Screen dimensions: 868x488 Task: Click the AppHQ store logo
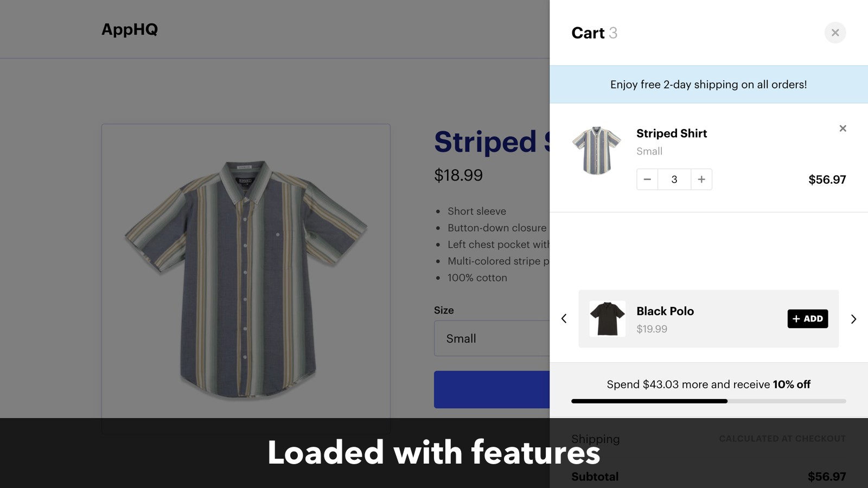tap(130, 29)
